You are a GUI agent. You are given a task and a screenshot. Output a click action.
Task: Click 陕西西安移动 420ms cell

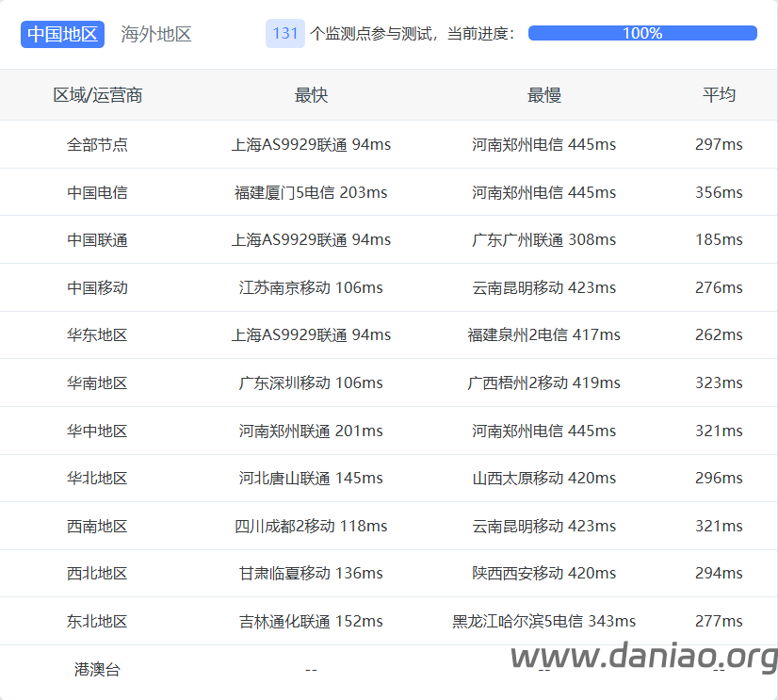(543, 574)
